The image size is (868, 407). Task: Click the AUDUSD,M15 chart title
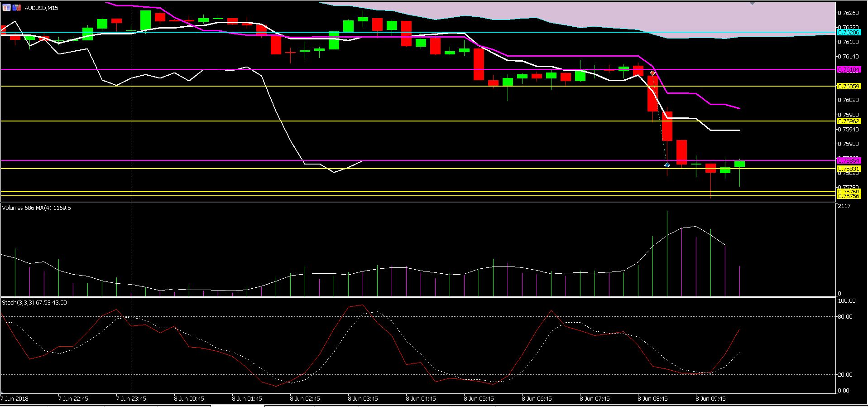pos(42,8)
